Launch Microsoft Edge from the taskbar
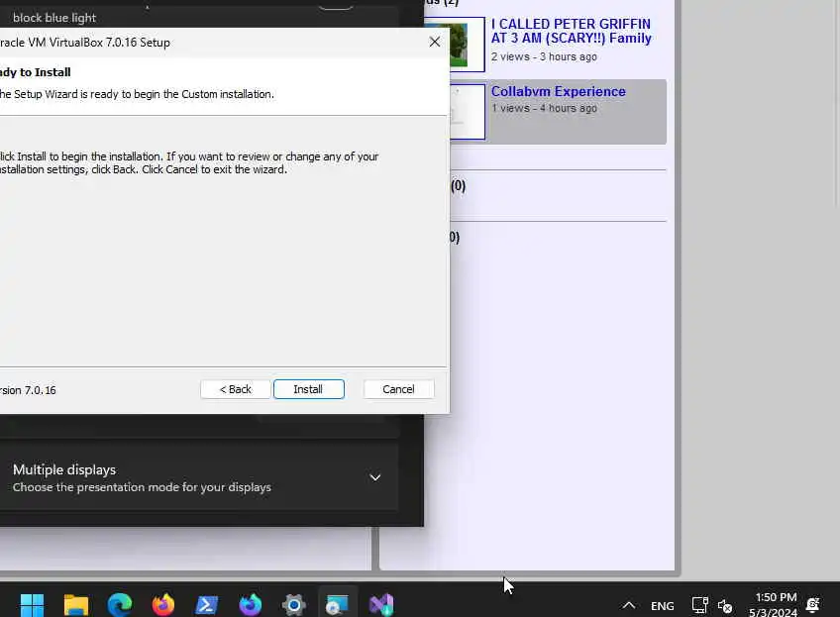Image resolution: width=840 pixels, height=617 pixels. [120, 605]
